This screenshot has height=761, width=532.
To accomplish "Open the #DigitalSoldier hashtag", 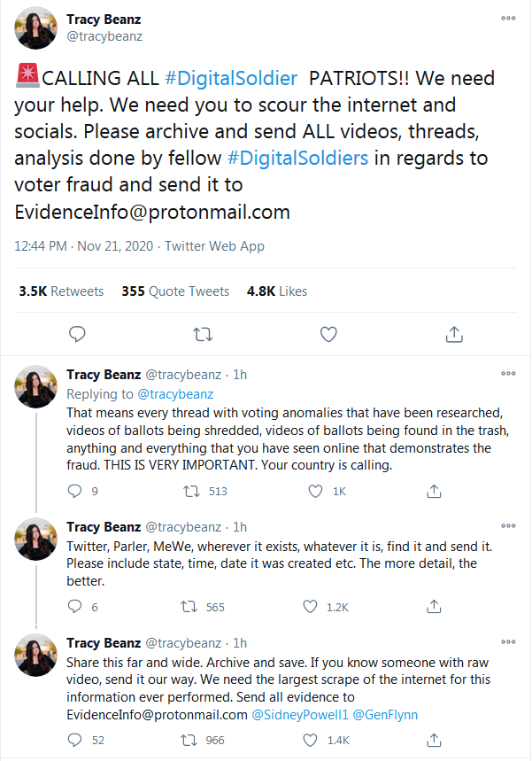I will [231, 78].
